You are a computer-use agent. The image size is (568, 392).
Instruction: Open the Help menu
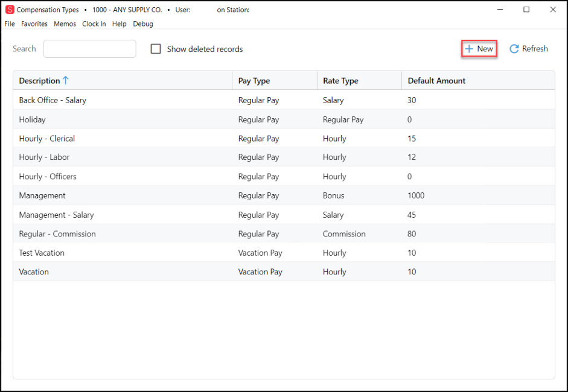[x=119, y=24]
